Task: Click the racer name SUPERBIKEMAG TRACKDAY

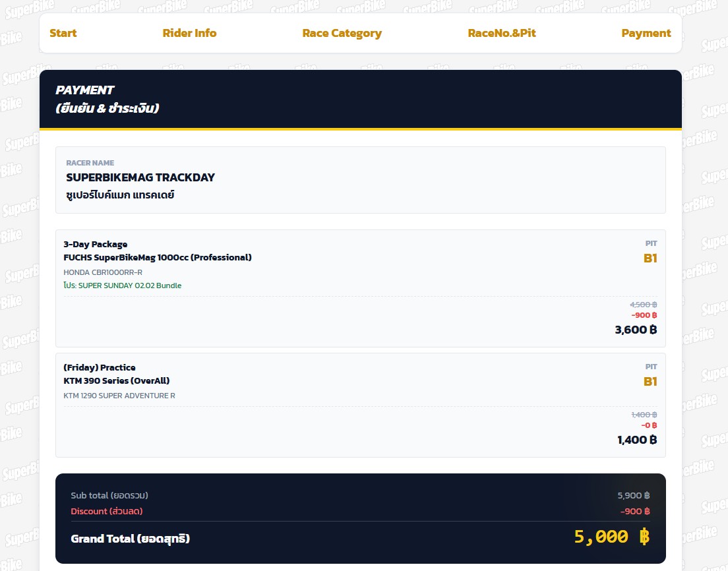Action: click(x=140, y=177)
